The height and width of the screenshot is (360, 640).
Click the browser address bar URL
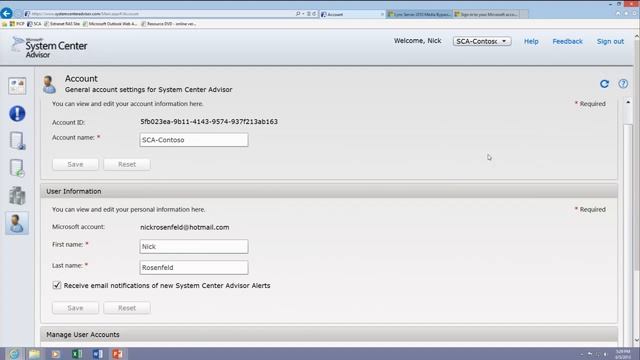(x=85, y=14)
